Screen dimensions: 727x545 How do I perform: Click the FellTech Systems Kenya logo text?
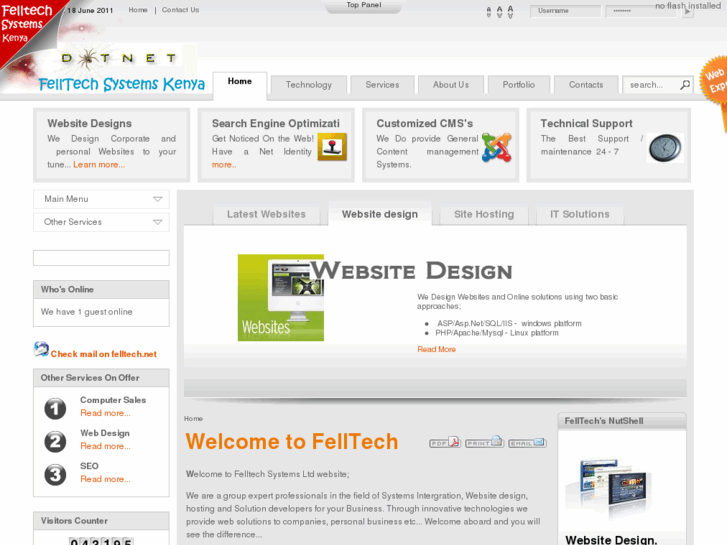coord(121,84)
